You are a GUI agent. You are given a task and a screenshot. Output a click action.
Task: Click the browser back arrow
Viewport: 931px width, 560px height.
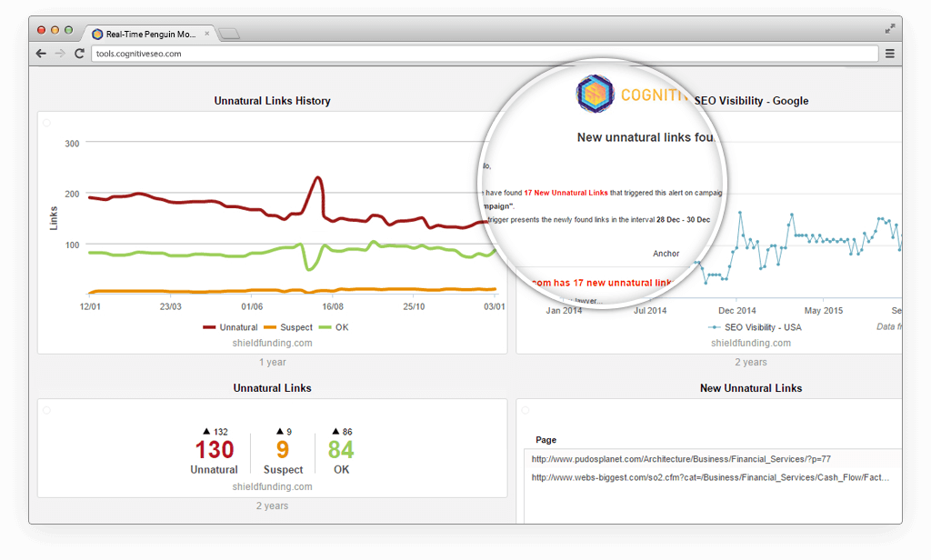(41, 54)
